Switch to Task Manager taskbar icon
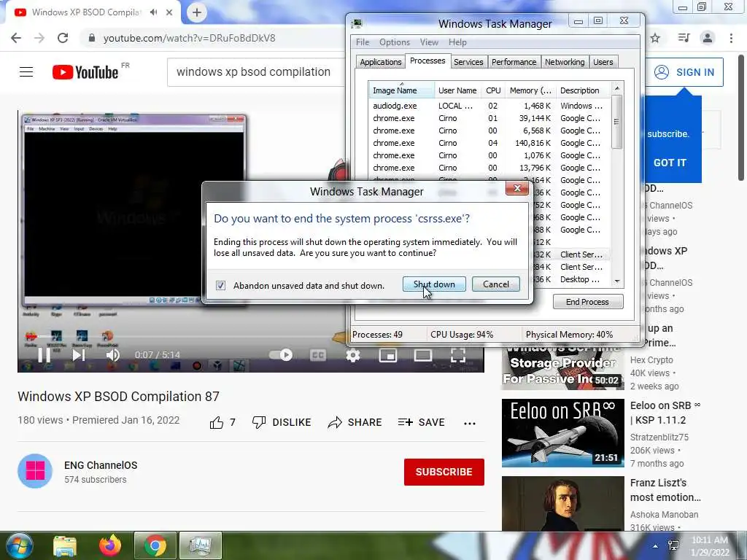747x560 pixels. [x=200, y=545]
